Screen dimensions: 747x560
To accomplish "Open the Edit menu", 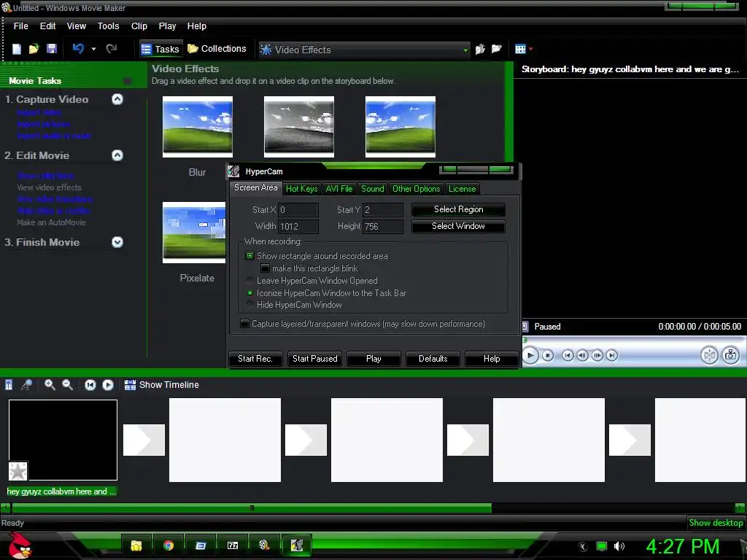I will tap(47, 26).
